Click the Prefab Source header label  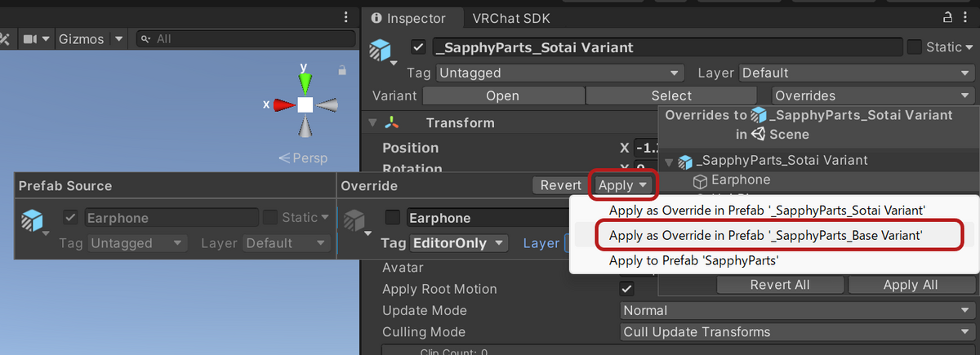pyautogui.click(x=65, y=186)
